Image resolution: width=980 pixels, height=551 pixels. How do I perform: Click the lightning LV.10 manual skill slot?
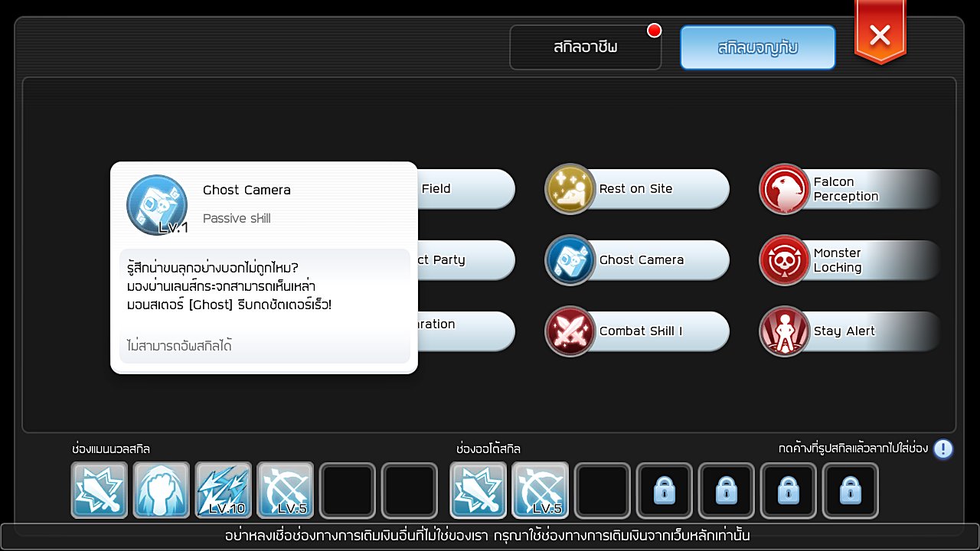224,491
